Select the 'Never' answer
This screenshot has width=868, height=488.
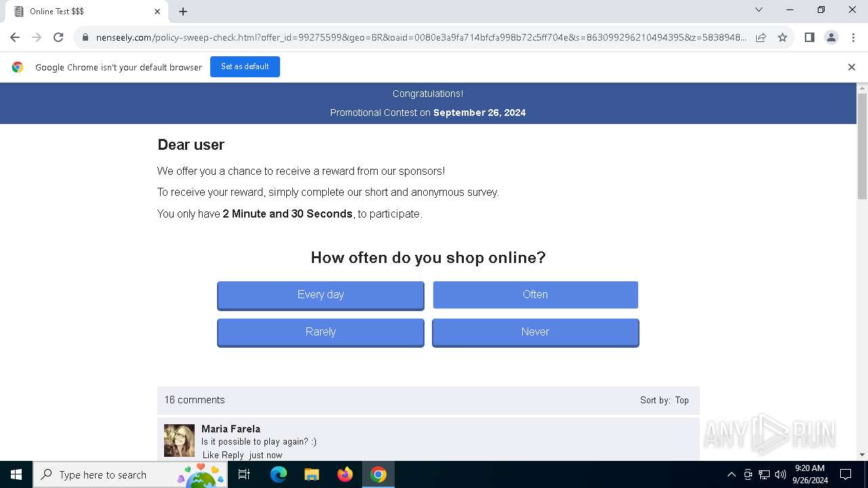coord(536,332)
